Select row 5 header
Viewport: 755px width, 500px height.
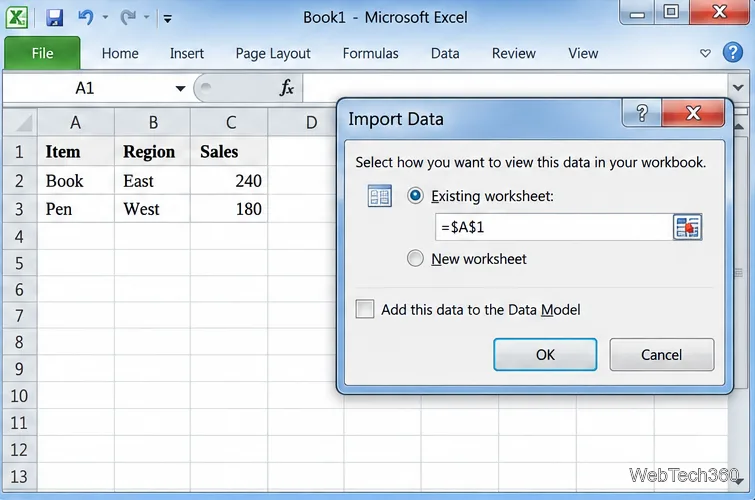(19, 263)
